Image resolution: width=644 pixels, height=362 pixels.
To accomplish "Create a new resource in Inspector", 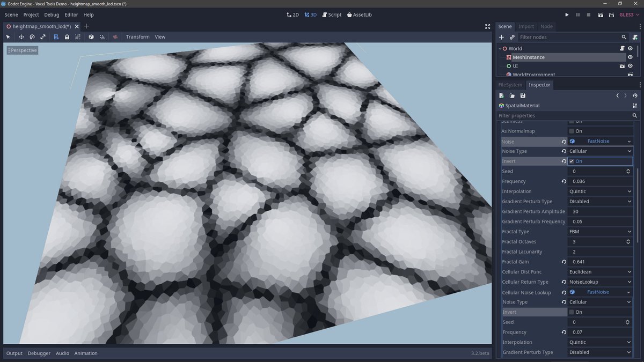I will [502, 95].
